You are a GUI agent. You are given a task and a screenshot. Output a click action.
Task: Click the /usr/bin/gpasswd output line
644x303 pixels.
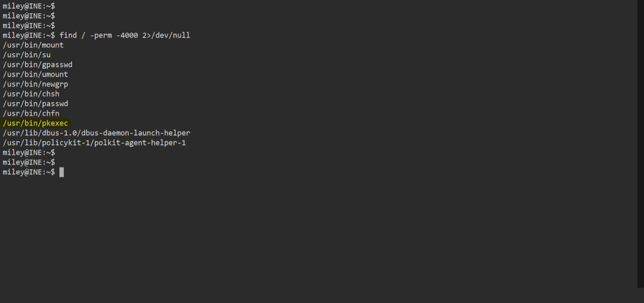tap(38, 65)
